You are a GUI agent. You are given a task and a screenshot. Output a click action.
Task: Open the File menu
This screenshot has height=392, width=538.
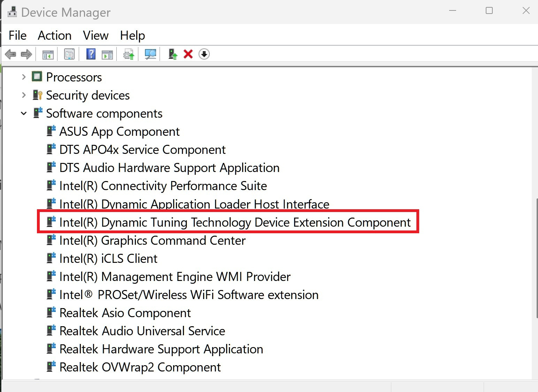click(17, 36)
